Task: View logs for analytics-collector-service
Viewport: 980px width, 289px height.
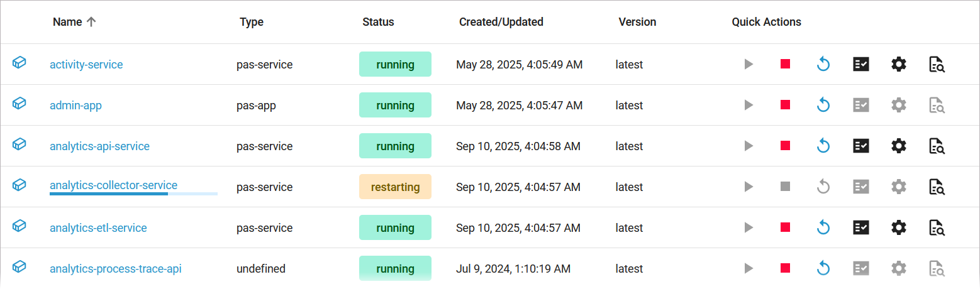Action: [x=937, y=187]
